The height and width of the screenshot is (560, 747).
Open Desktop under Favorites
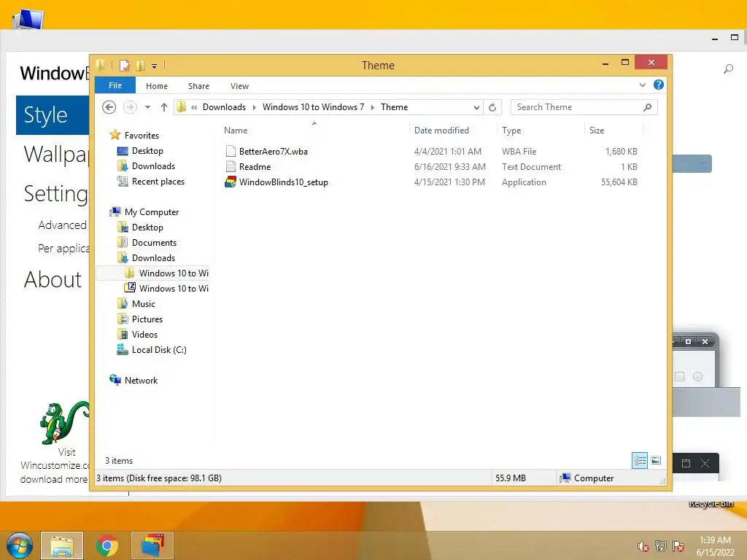tap(147, 150)
